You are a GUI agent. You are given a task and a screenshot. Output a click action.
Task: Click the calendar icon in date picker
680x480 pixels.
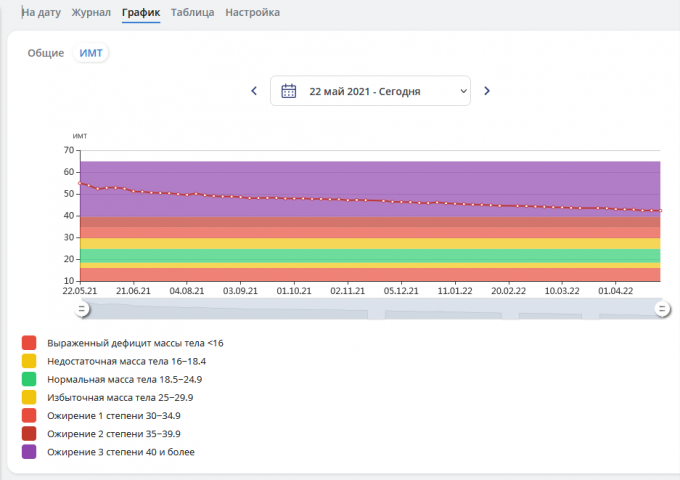[x=289, y=91]
